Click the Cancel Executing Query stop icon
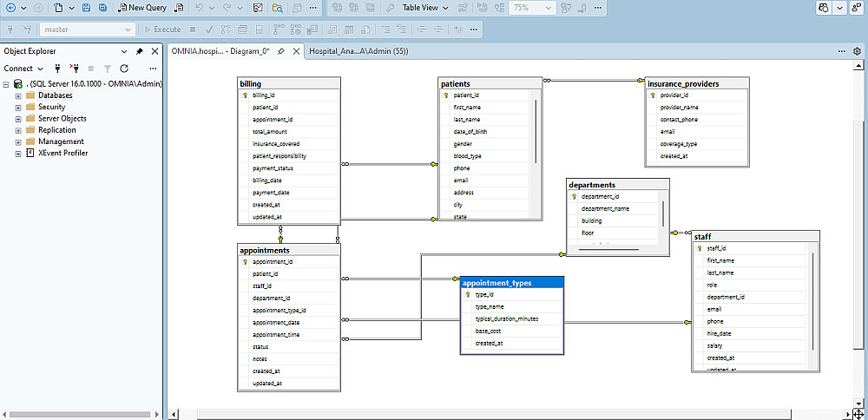868x420 pixels. click(193, 30)
